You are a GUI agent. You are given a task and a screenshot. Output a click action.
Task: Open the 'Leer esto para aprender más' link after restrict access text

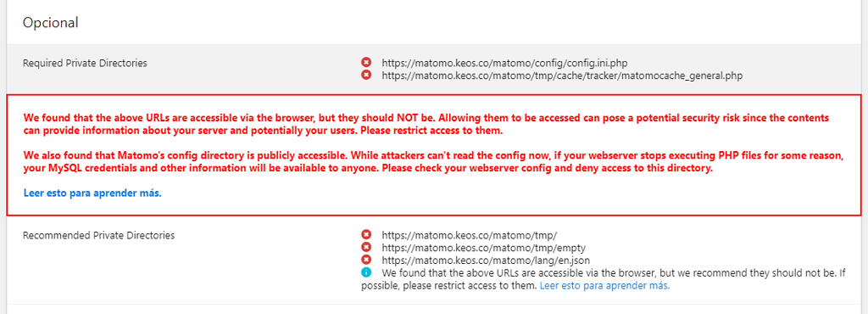(604, 286)
